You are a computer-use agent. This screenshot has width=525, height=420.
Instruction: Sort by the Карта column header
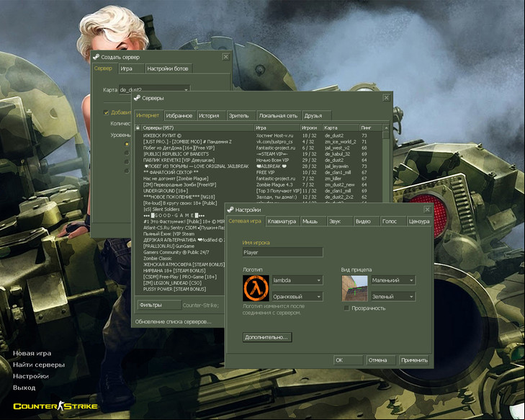[341, 128]
